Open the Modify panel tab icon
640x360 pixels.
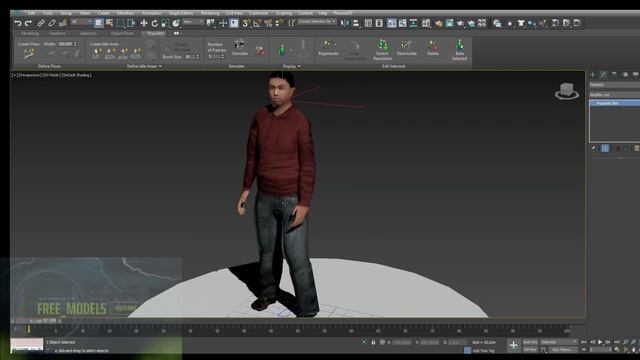[x=603, y=75]
